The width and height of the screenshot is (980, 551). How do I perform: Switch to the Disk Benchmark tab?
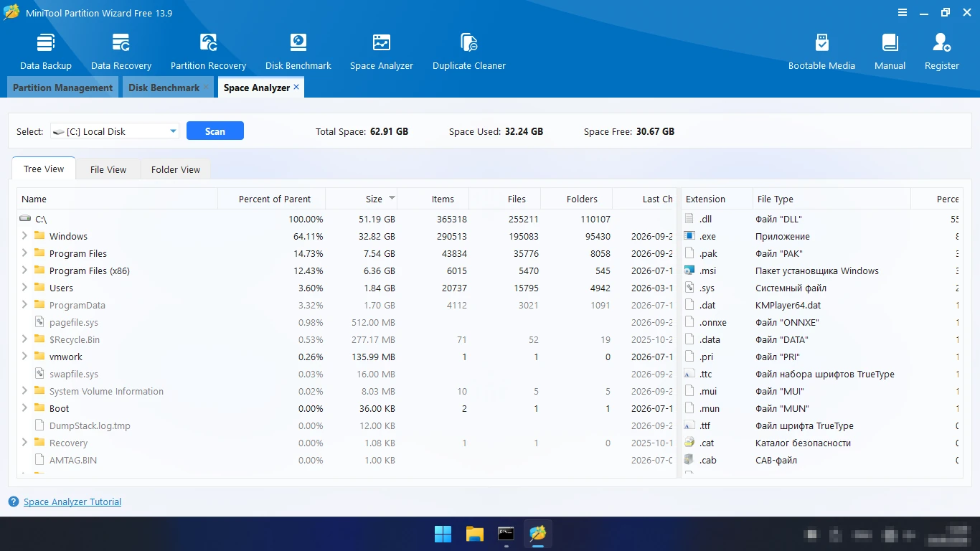pyautogui.click(x=164, y=88)
